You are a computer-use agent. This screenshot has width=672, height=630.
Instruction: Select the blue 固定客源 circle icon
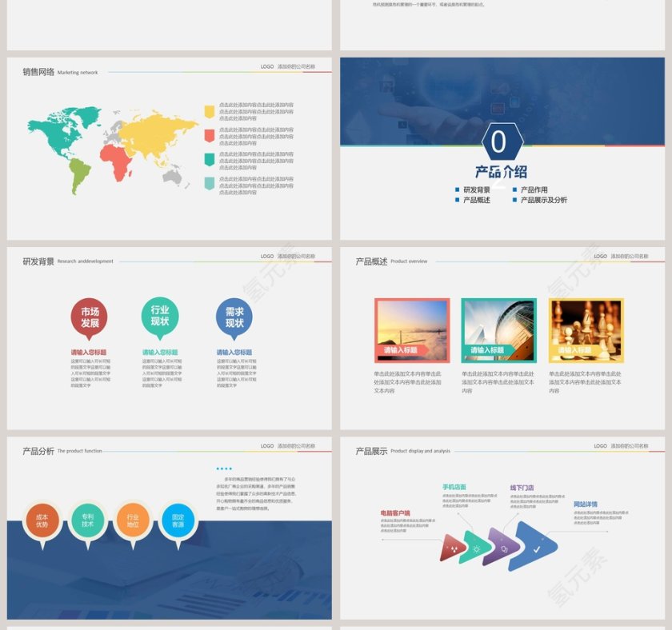(x=178, y=521)
